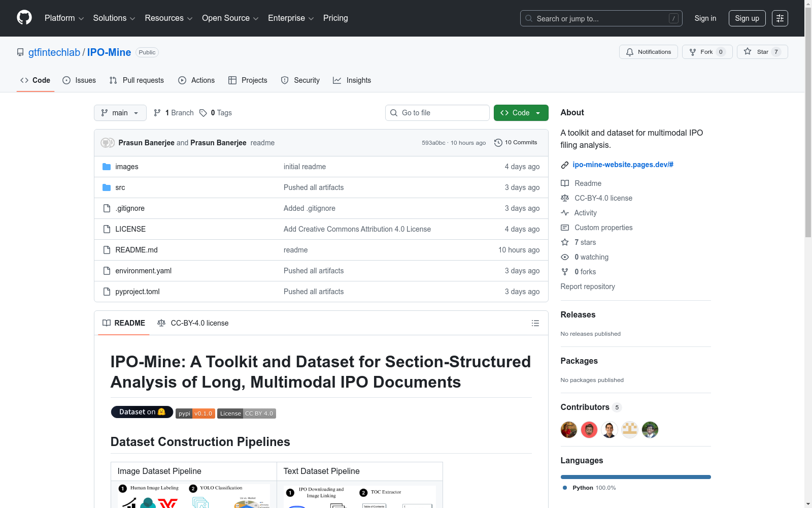Screen dimensions: 812x508
Task: Expand the Enterprise menu
Action: [291, 18]
